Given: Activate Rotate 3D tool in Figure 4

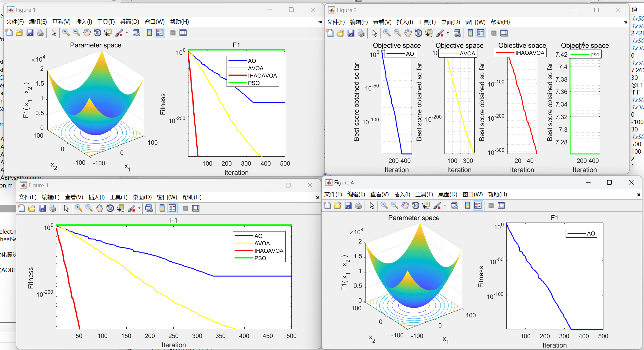Looking at the screenshot, I should tap(416, 205).
